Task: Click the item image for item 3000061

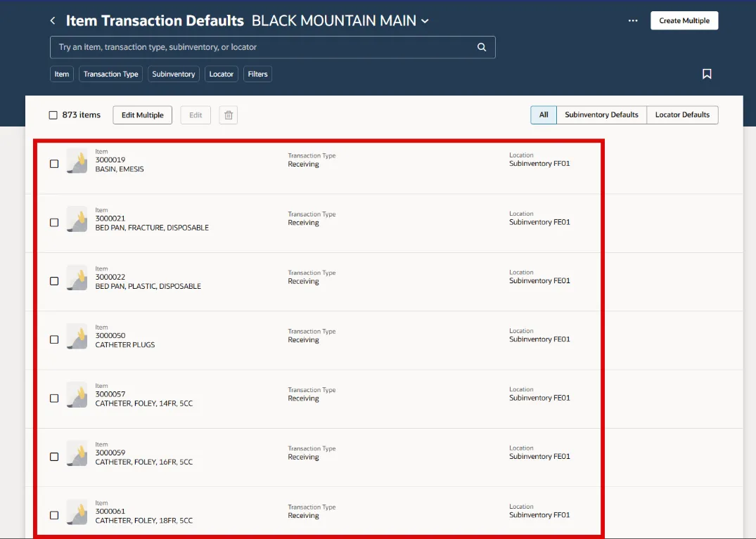Action: click(x=77, y=512)
